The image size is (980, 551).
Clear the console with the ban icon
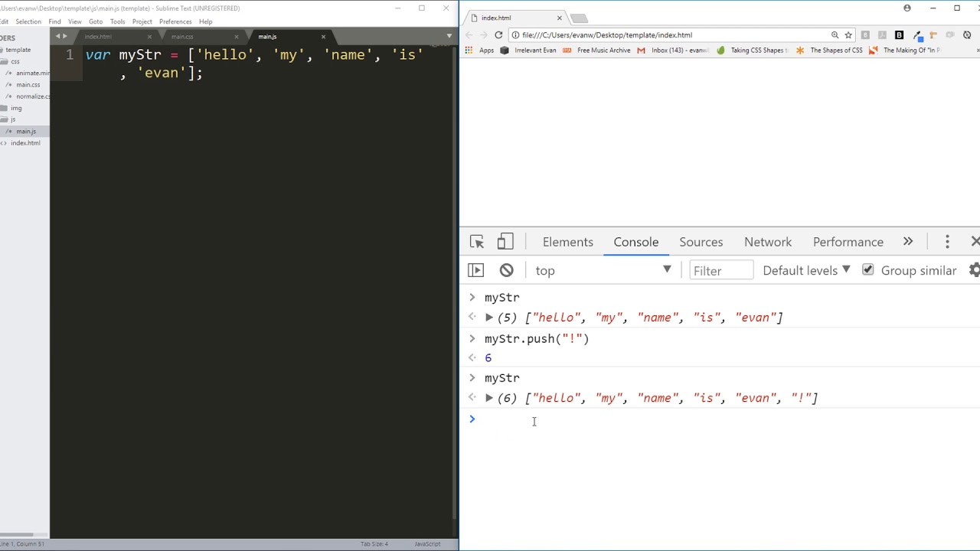click(x=507, y=270)
